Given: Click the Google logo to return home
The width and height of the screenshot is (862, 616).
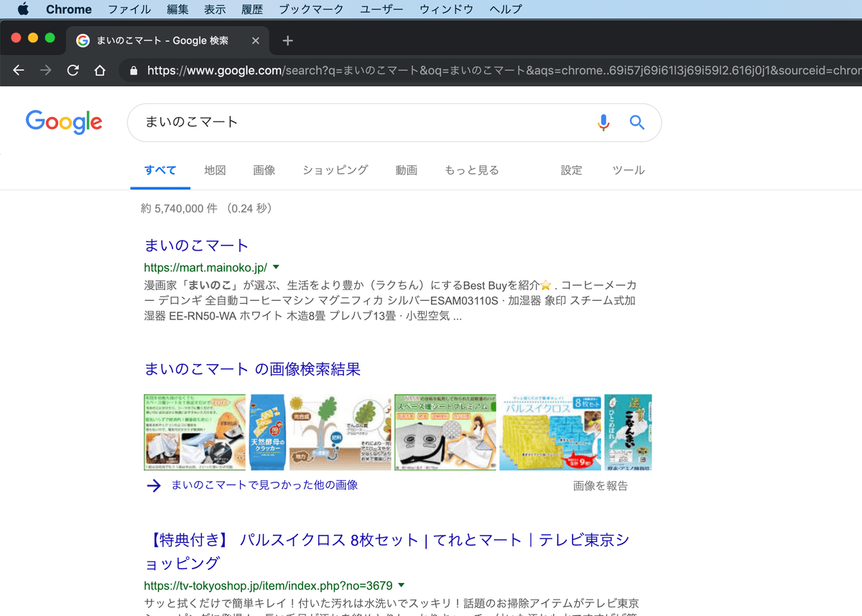Looking at the screenshot, I should click(x=63, y=122).
